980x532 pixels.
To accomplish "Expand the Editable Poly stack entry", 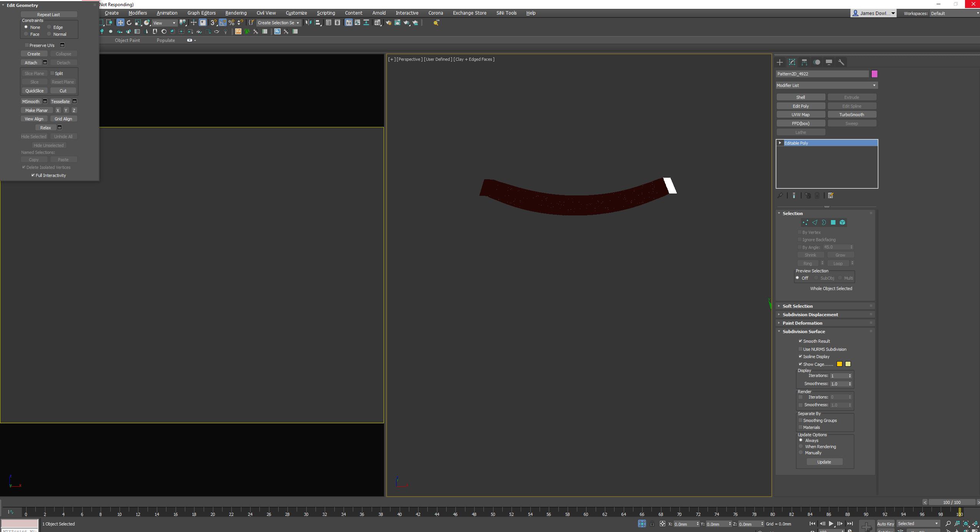I will [x=780, y=143].
